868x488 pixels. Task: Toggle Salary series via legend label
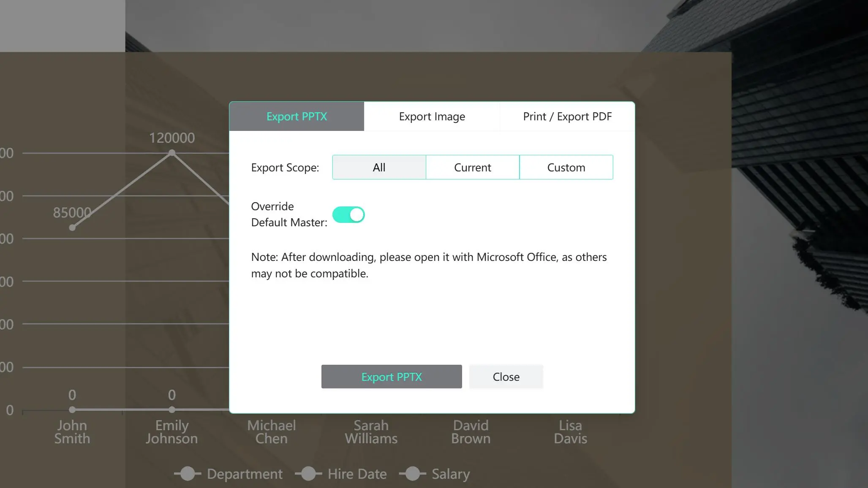[450, 474]
